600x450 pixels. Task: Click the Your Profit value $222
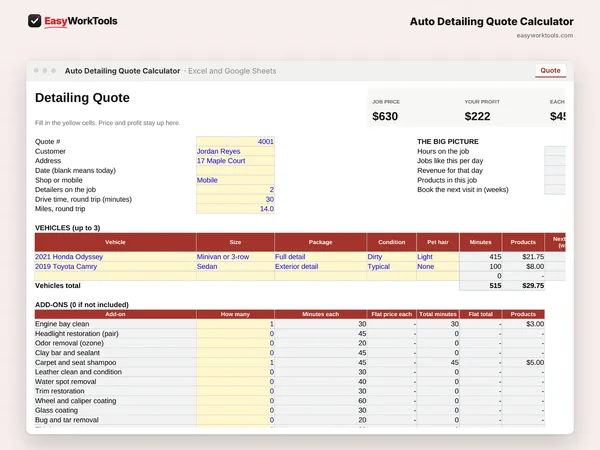(x=477, y=116)
